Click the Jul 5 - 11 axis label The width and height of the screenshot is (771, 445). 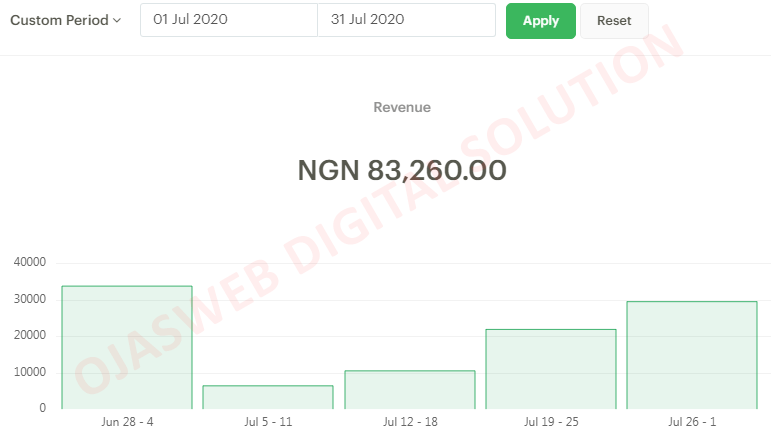(268, 422)
